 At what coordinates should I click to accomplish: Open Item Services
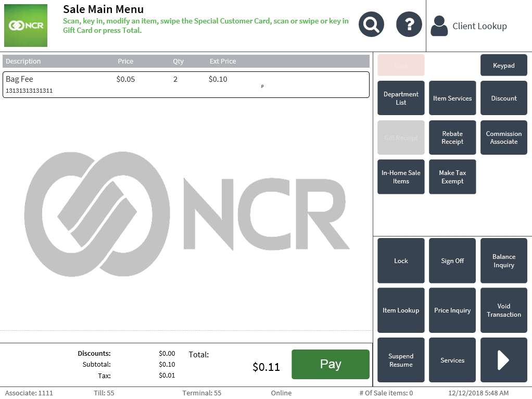click(x=452, y=98)
